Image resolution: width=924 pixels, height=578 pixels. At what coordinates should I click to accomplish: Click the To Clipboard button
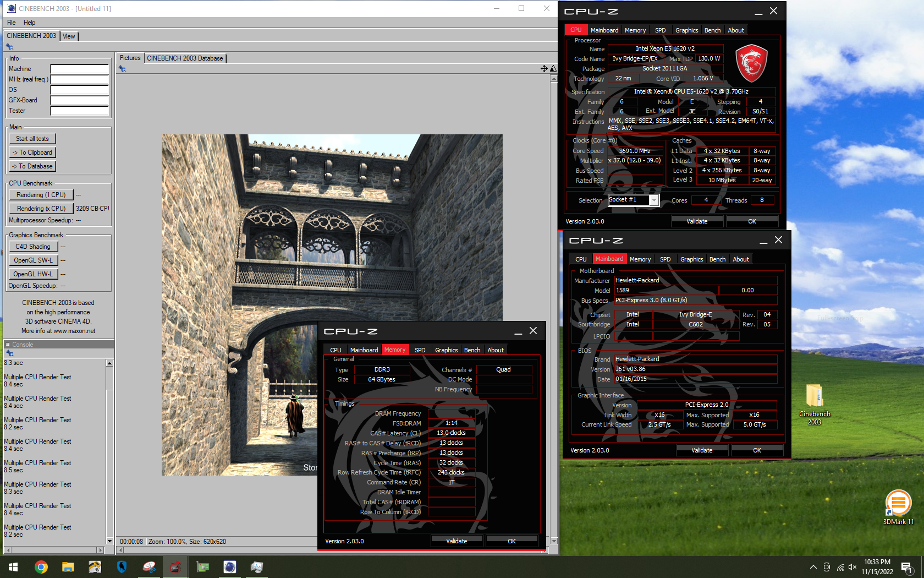[32, 152]
